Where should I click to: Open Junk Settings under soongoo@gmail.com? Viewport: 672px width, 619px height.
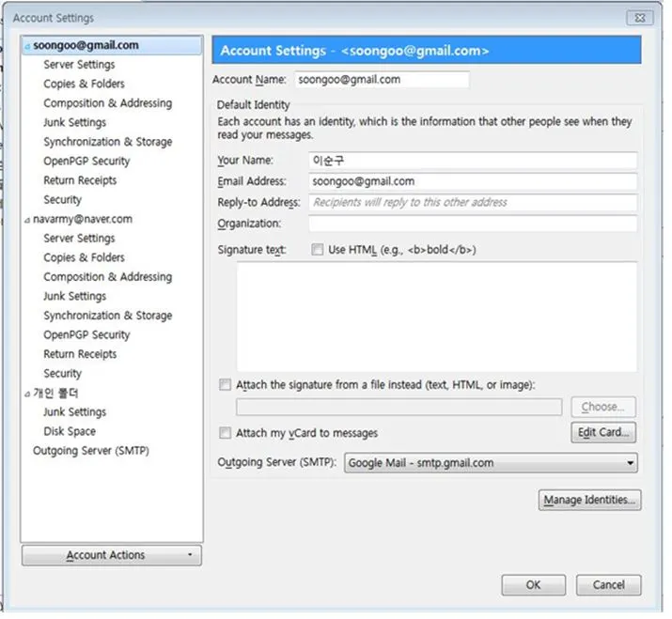pyautogui.click(x=74, y=122)
